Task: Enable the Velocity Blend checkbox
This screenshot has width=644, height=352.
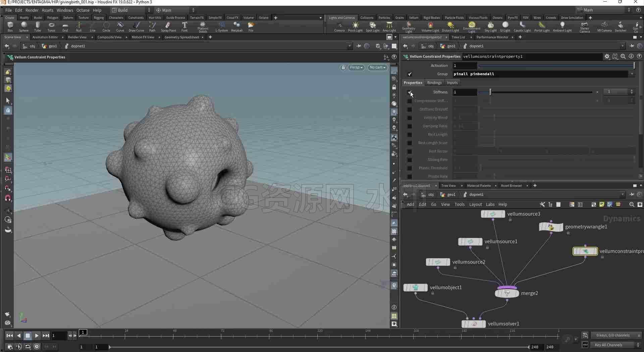Action: click(x=410, y=118)
